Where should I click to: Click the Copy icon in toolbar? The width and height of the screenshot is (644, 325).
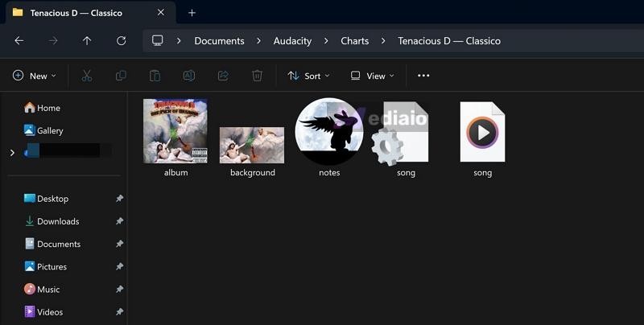tap(121, 76)
